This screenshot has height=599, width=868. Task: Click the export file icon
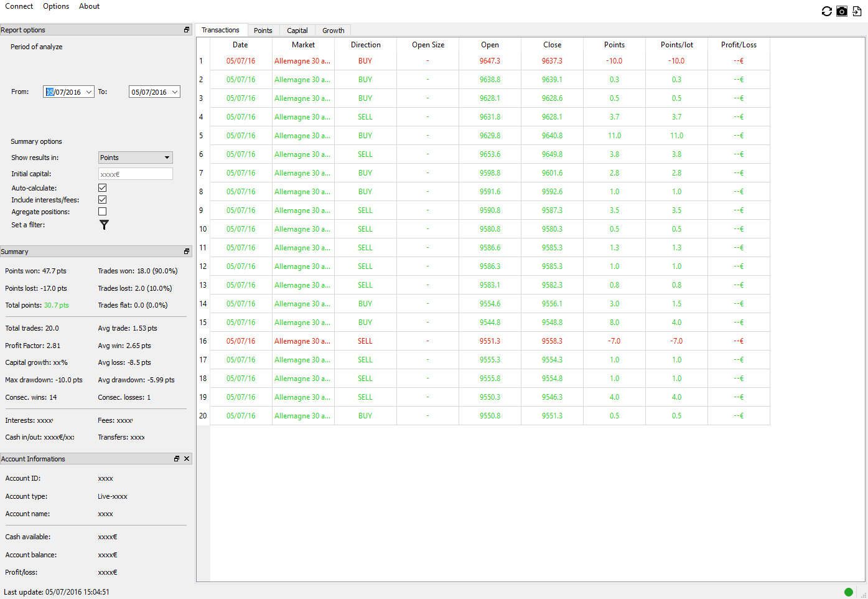(x=857, y=11)
